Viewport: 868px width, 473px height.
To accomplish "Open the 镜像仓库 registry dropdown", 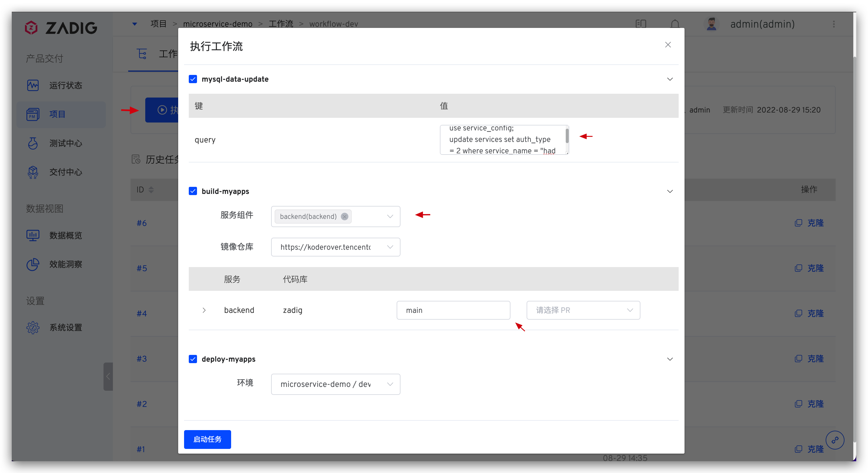I will point(335,247).
